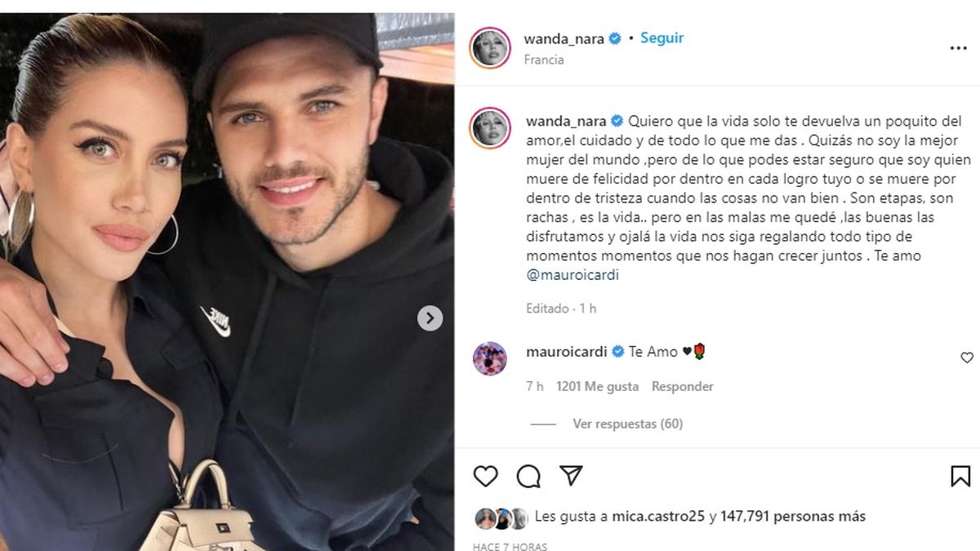Open mauroicardi's comment avatar
The width and height of the screenshot is (980, 551).
(x=490, y=358)
